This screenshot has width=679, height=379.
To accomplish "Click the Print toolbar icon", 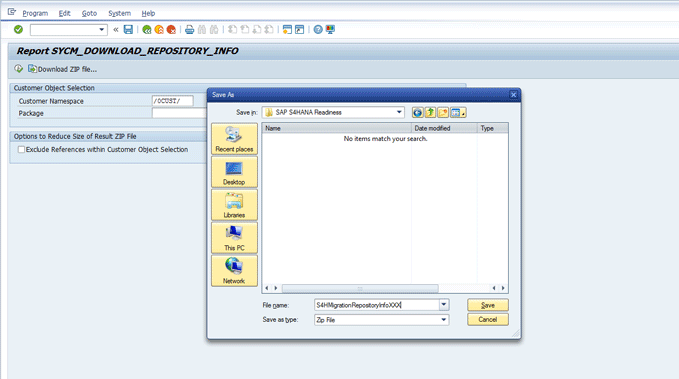I will coord(189,29).
